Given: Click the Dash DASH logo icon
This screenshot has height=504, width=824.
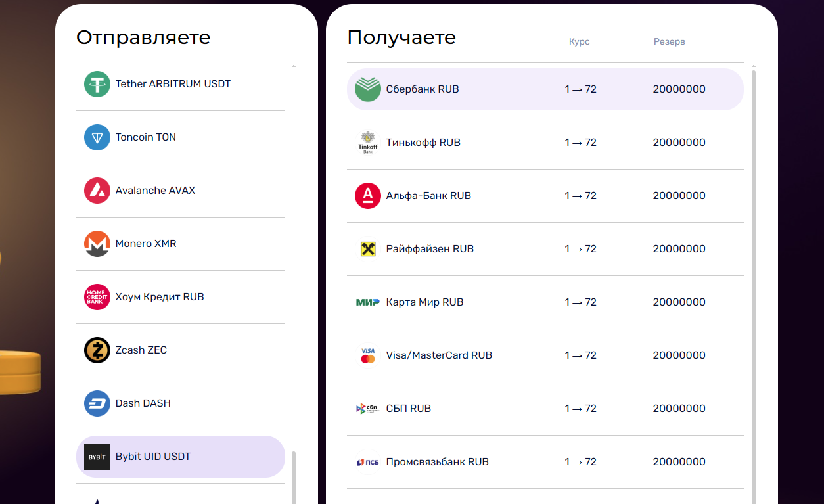Looking at the screenshot, I should pos(97,403).
